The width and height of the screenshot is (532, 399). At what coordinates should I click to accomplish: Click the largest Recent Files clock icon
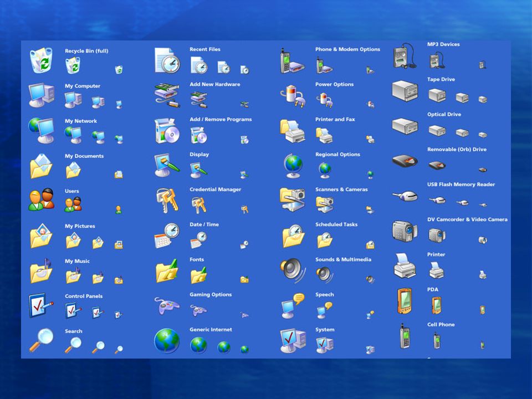(x=167, y=60)
